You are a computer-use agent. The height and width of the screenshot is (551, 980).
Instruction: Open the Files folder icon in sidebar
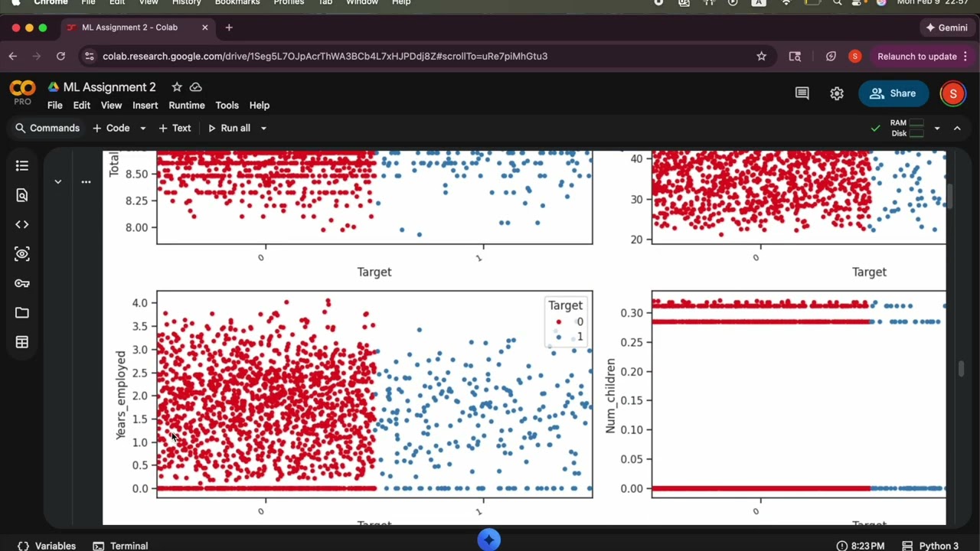tap(22, 312)
